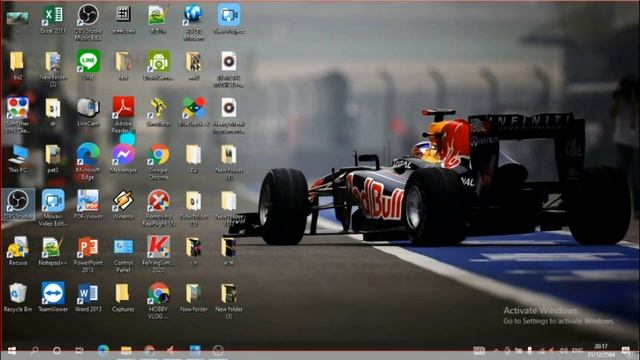Launch Adobe Reader shortcut

coord(123,115)
